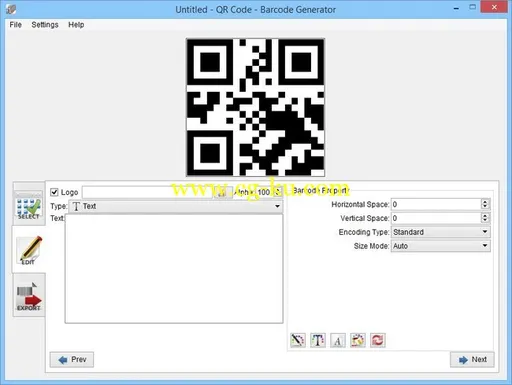The width and height of the screenshot is (512, 385).
Task: Click the gray letter A font icon
Action: point(338,340)
